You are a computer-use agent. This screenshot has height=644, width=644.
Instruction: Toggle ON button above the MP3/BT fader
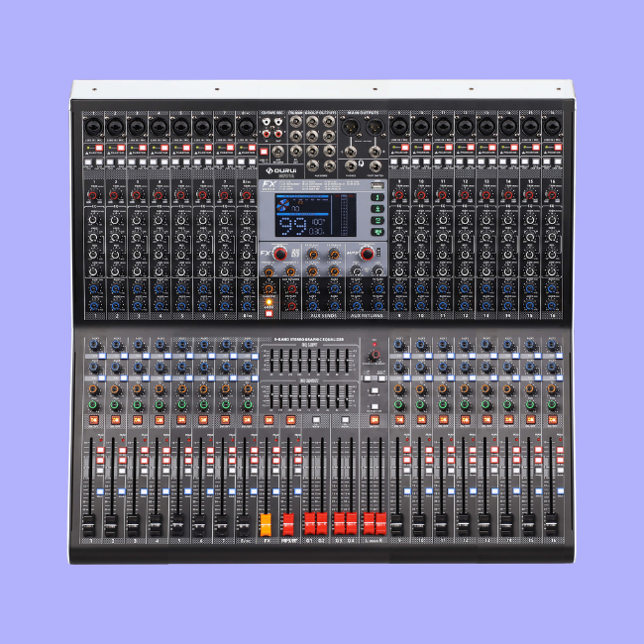[x=290, y=420]
